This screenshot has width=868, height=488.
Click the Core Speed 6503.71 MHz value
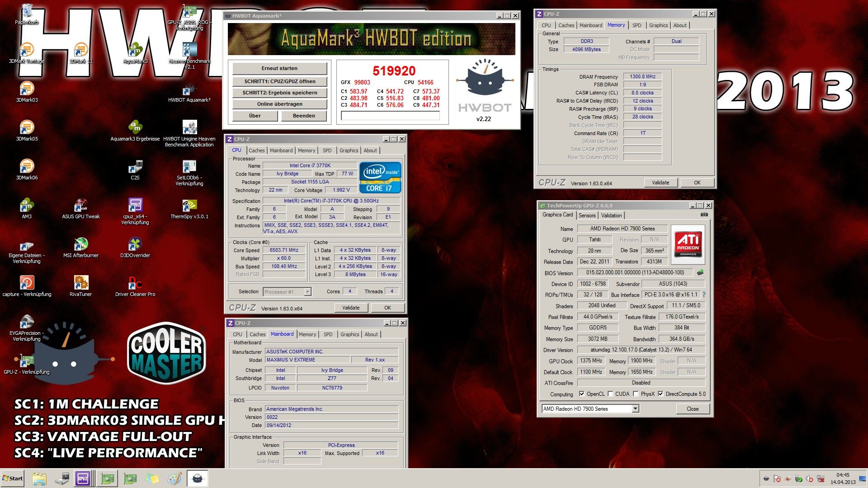[x=284, y=250]
